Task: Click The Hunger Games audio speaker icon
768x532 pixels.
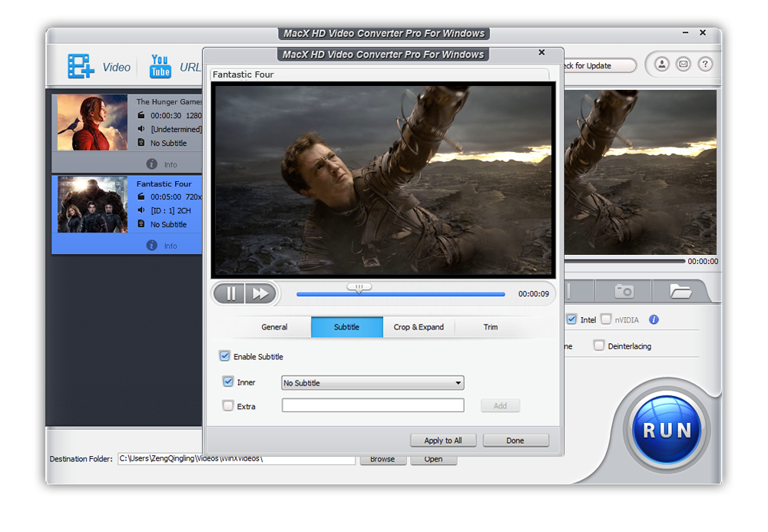Action: [141, 129]
